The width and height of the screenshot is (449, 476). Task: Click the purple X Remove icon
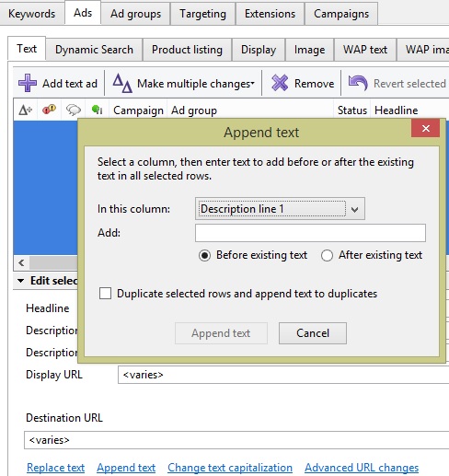tap(280, 83)
